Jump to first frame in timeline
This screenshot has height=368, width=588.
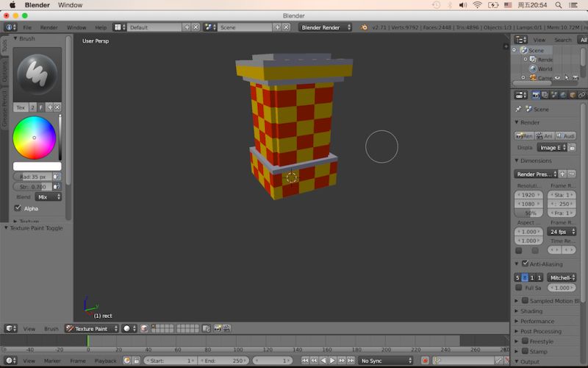point(305,361)
